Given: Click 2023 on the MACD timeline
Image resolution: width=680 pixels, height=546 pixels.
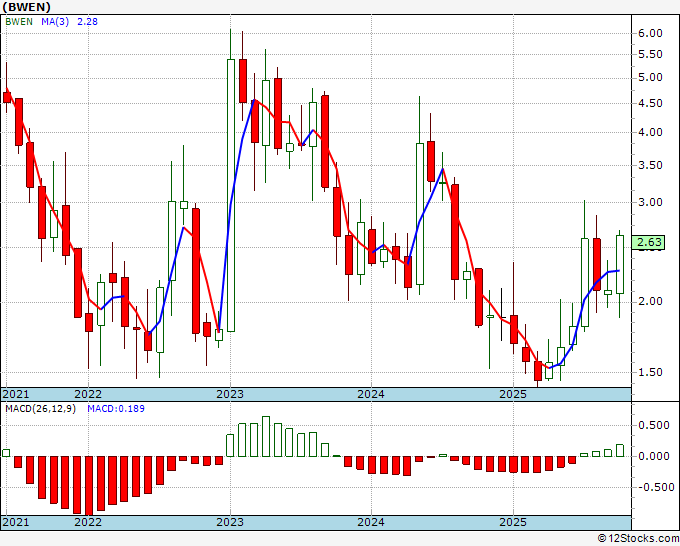Looking at the screenshot, I should coord(230,522).
